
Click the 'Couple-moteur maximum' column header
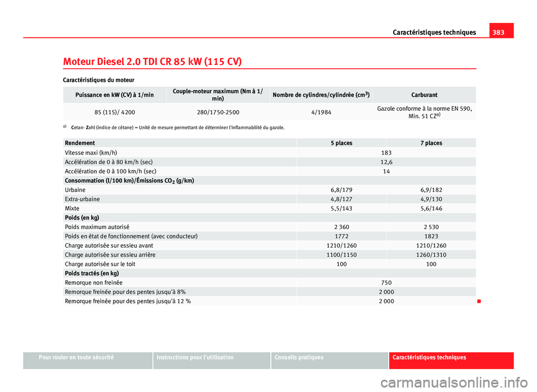[218, 95]
